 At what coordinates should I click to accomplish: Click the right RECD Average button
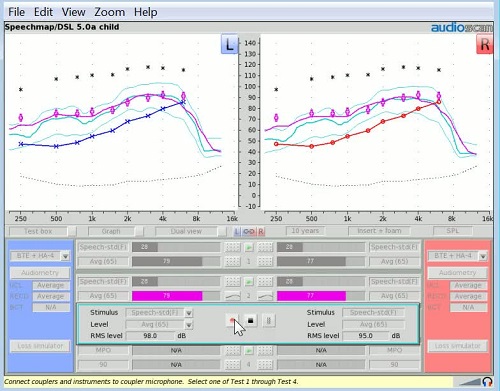pos(468,296)
